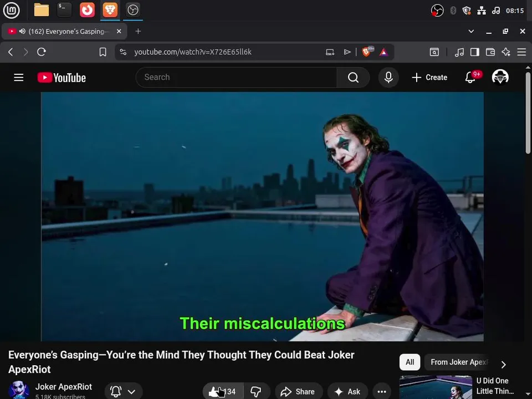Open Joker ApexRiot channel name link

pyautogui.click(x=63, y=387)
